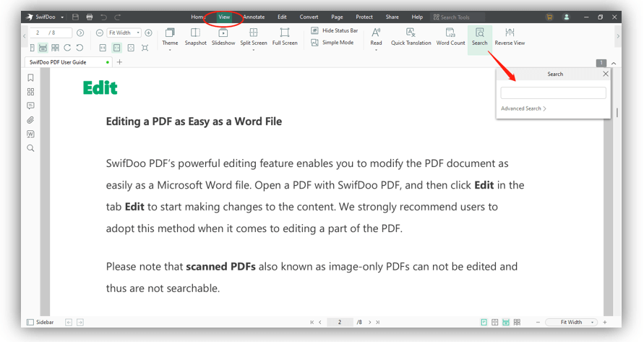Open the Word sidebar panel icon

30,134
